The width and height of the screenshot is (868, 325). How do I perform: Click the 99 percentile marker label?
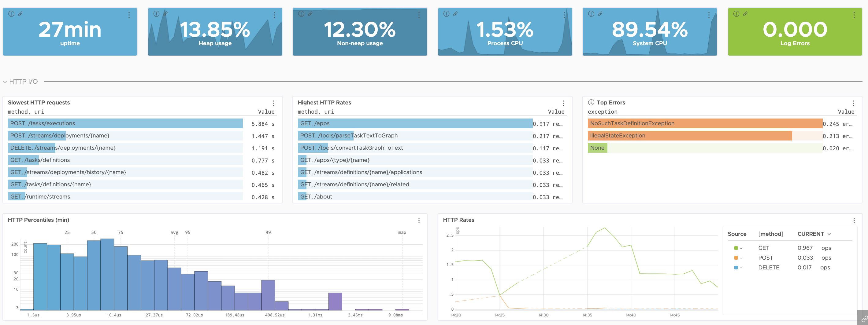(x=268, y=232)
